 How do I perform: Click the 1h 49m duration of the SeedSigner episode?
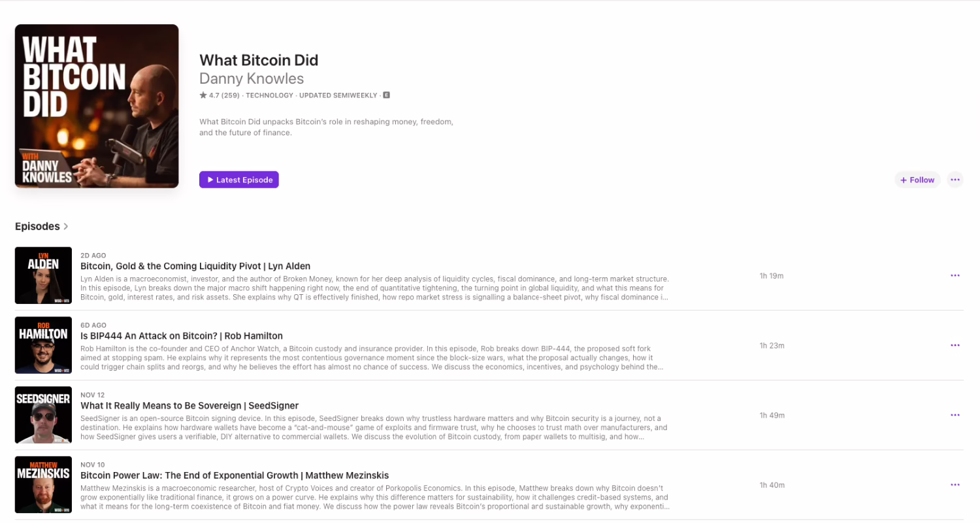coord(772,415)
